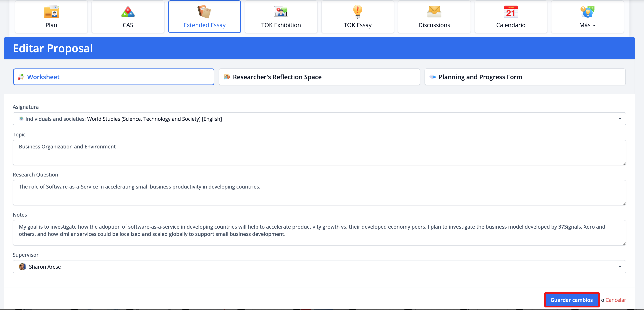Click the TOK Essay lightbulb icon
Screen dimensions: 644x310
click(357, 11)
